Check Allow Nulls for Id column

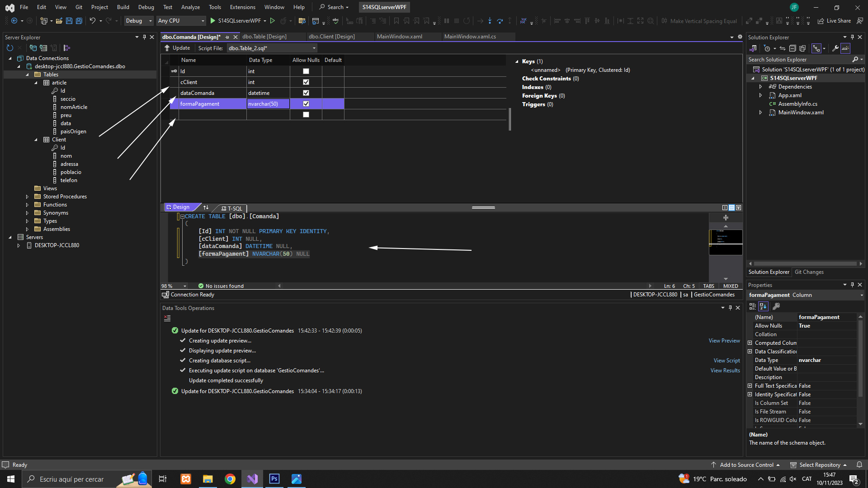click(306, 71)
